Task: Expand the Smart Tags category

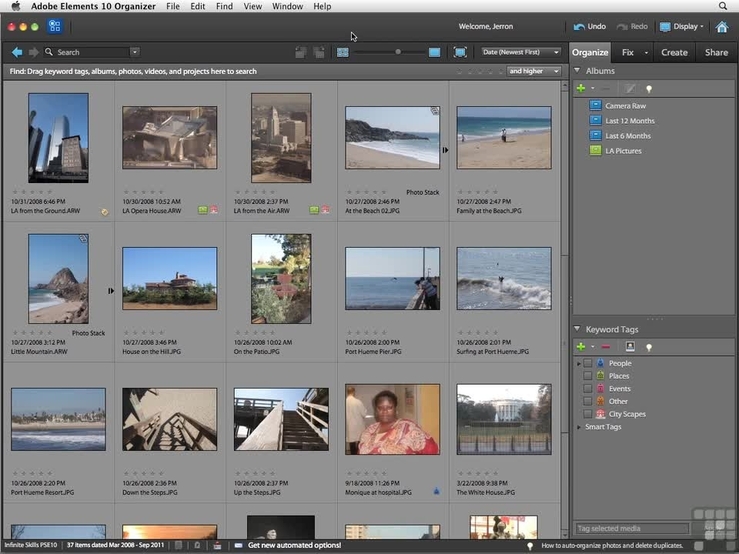Action: tap(579, 427)
